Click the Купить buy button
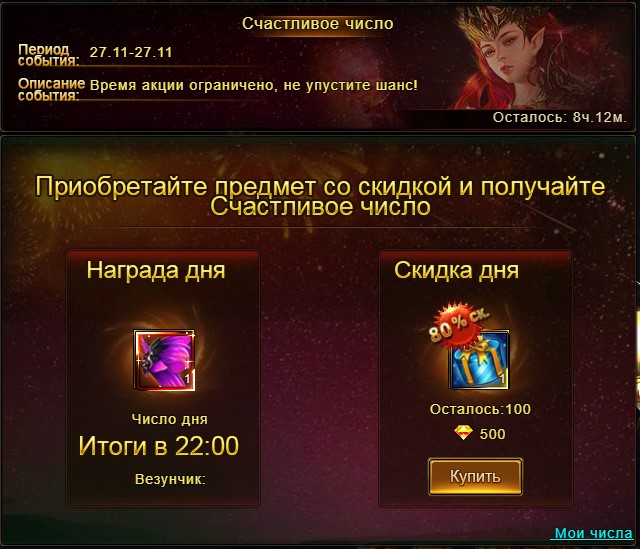This screenshot has width=640, height=549. [475, 477]
